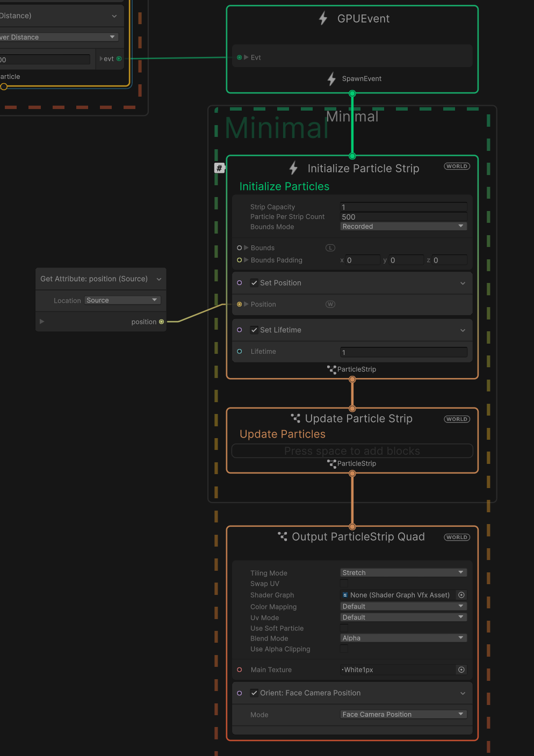Click the Bounds local space L icon
This screenshot has width=534, height=756.
click(330, 248)
